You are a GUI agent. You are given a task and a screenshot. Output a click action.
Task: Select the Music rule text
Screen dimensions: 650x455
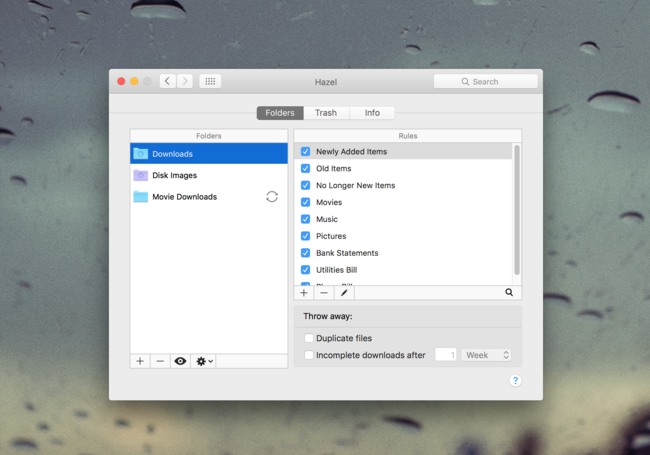(x=327, y=219)
